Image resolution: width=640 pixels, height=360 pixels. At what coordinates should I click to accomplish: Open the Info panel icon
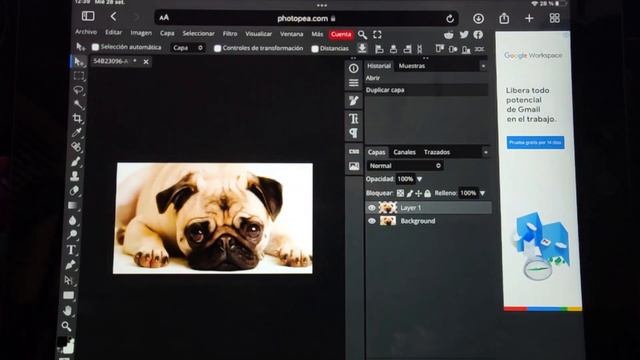click(x=353, y=69)
